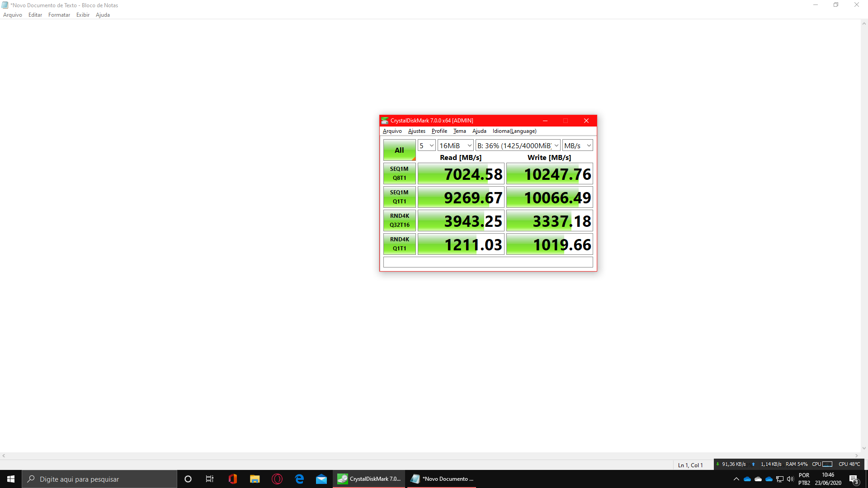Switch to Novo Documento Notepad taskbar button
The image size is (868, 488).
(x=442, y=479)
